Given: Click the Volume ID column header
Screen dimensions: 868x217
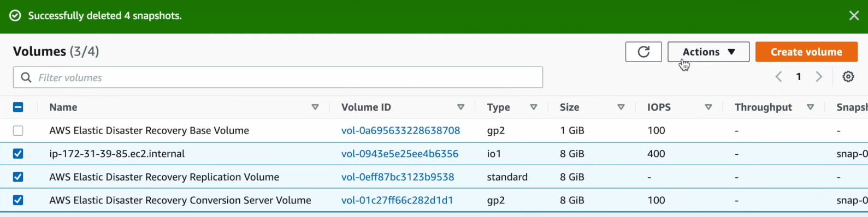Looking at the screenshot, I should (x=366, y=107).
